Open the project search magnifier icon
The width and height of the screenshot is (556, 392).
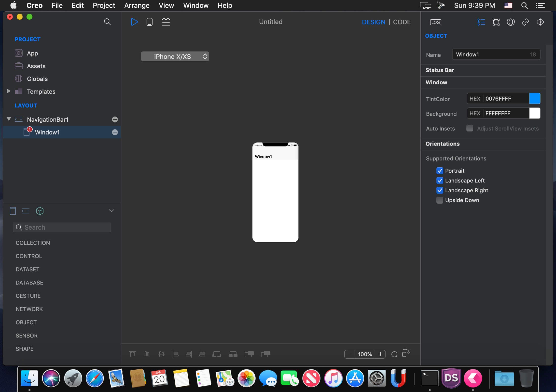(x=107, y=22)
